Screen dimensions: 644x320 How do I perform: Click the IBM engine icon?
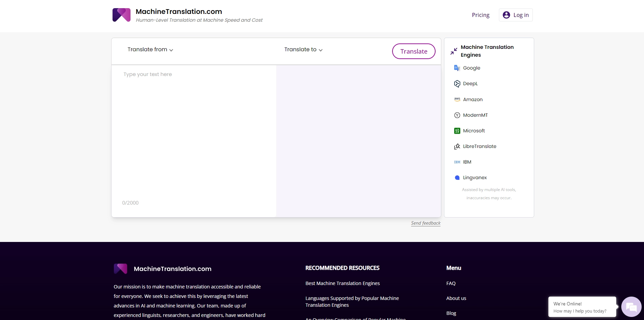[457, 162]
